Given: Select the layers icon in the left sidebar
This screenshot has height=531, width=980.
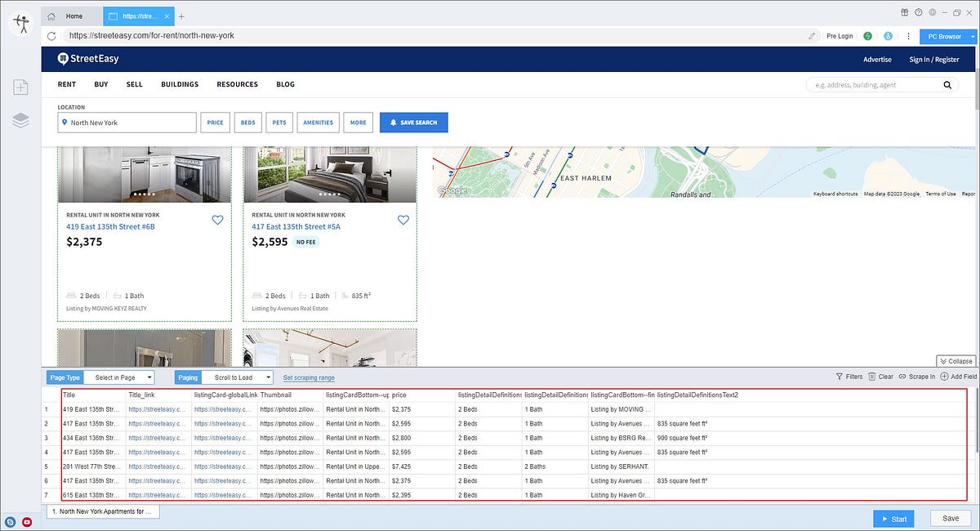Looking at the screenshot, I should pyautogui.click(x=20, y=119).
